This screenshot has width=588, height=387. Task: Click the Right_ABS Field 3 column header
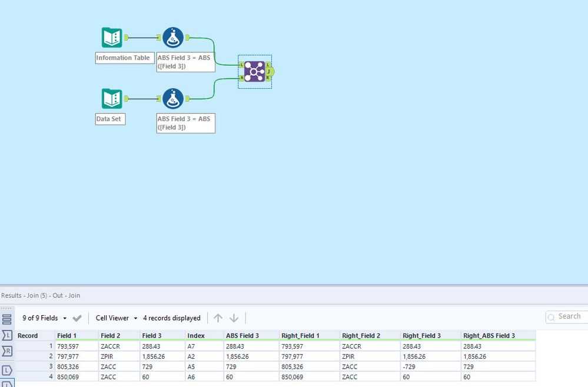tap(499, 336)
